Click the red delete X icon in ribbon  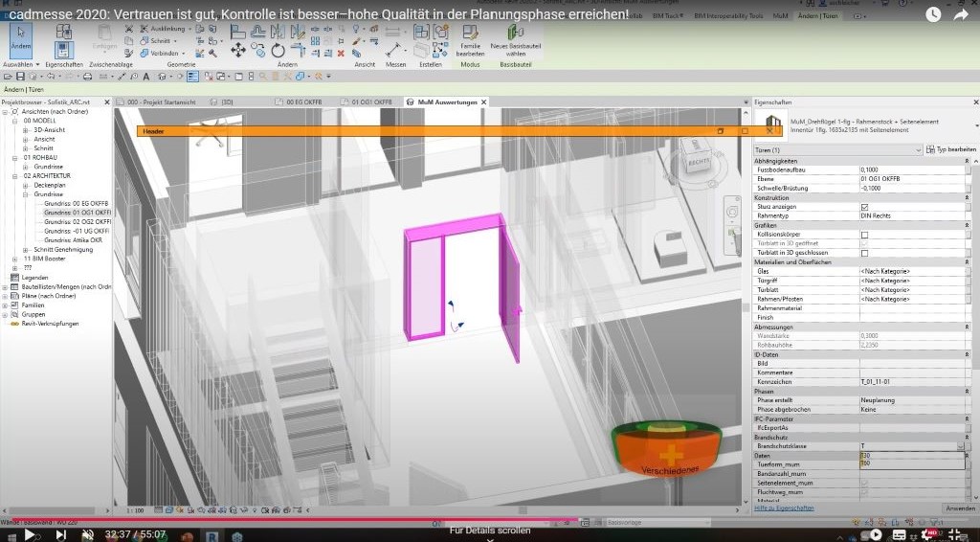tap(341, 54)
